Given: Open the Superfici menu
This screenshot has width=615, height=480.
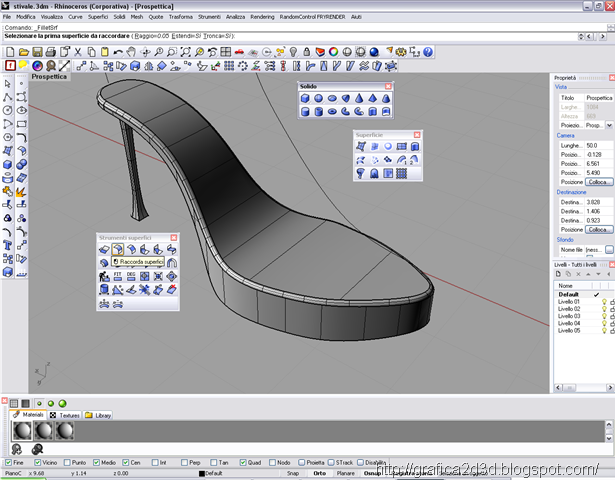Looking at the screenshot, I should pyautogui.click(x=98, y=17).
